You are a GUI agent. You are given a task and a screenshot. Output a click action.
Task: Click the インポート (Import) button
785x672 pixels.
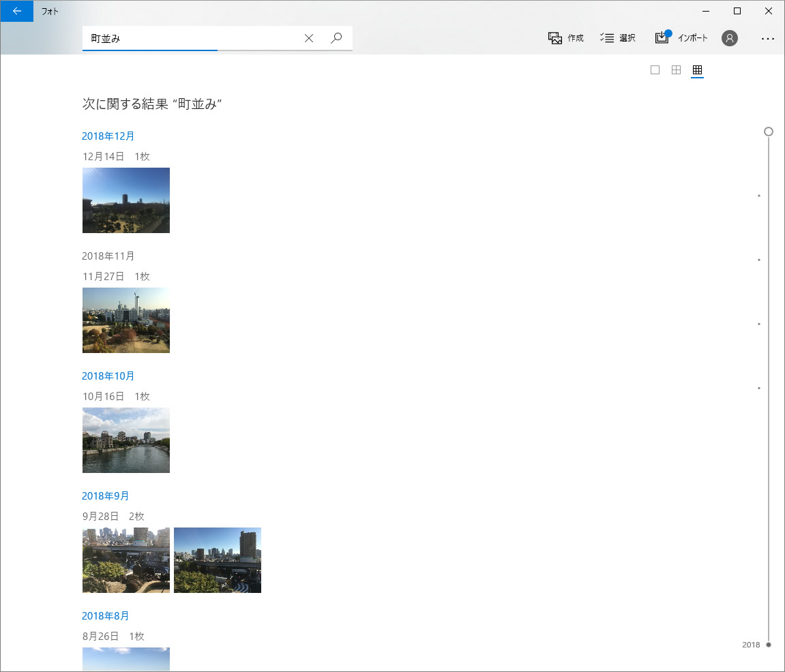(x=681, y=38)
